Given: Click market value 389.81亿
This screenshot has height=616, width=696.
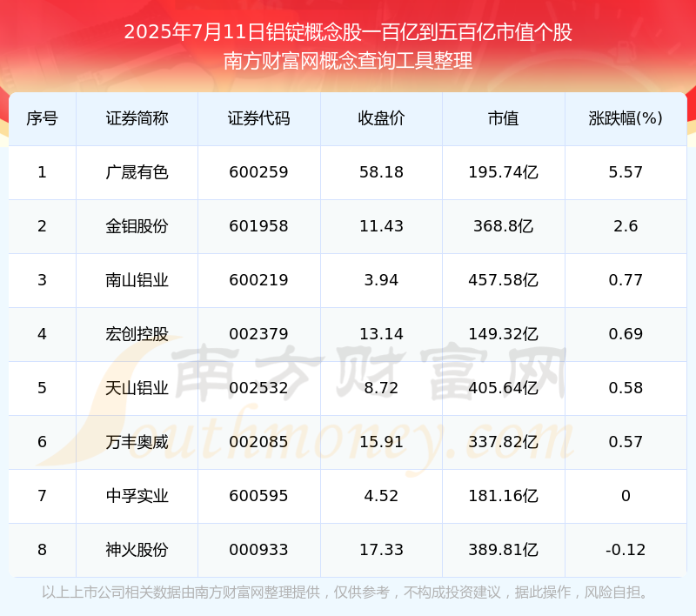Looking at the screenshot, I should (x=504, y=550).
